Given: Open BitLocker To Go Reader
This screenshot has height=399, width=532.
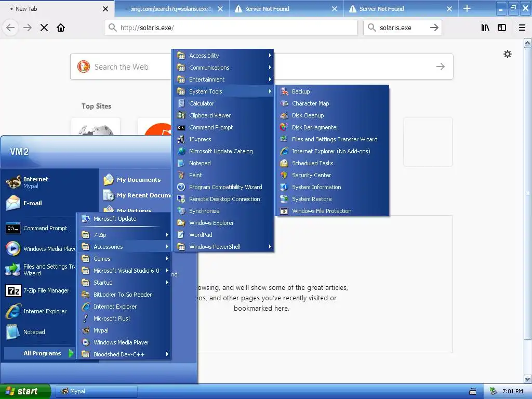Looking at the screenshot, I should 124,295.
